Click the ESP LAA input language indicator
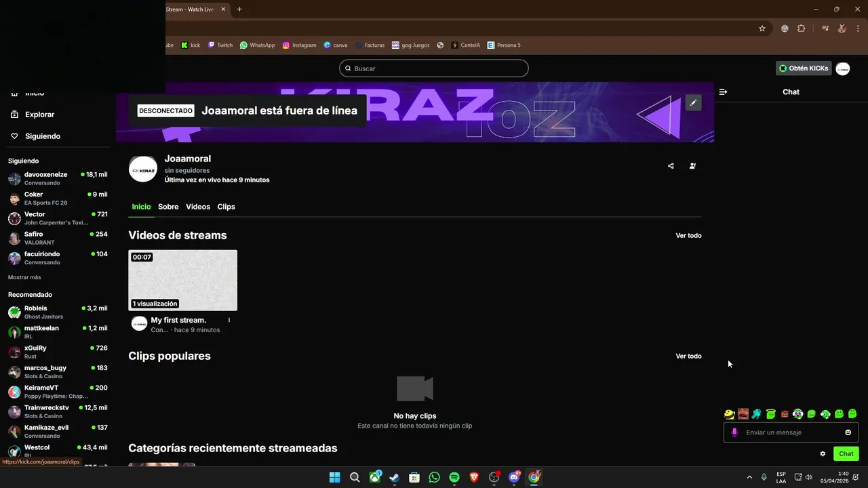This screenshot has width=868, height=488. point(781,477)
